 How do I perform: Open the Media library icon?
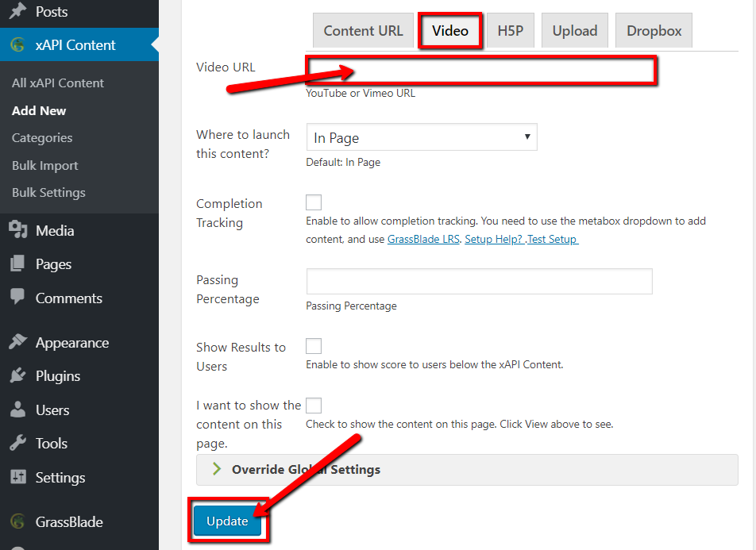[x=17, y=230]
